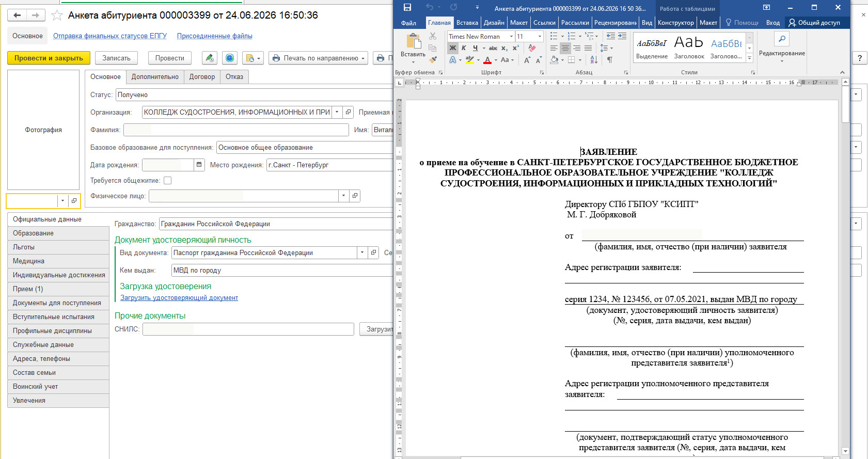Image resolution: width=868 pixels, height=459 pixels.
Task: Toggle center alignment in Word
Action: pyautogui.click(x=565, y=48)
